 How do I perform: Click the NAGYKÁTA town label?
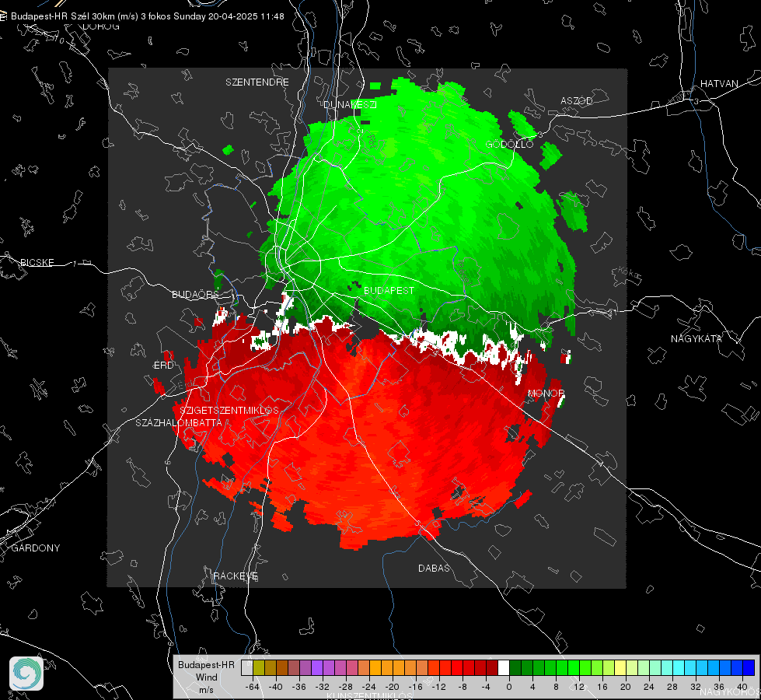click(696, 339)
